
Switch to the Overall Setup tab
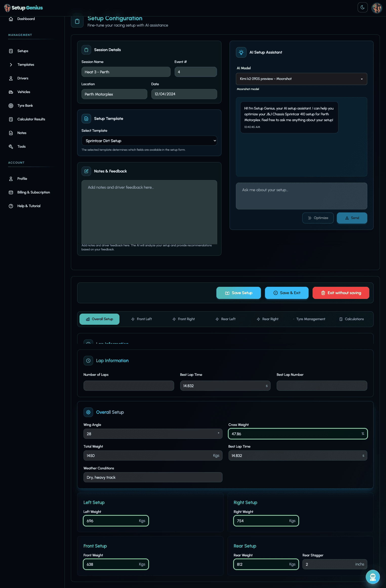coord(99,319)
